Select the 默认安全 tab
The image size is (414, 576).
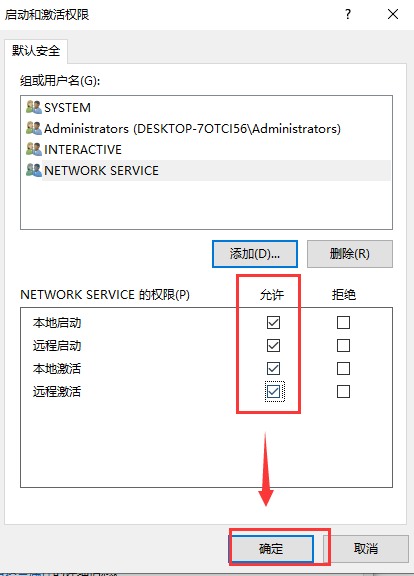[36, 51]
